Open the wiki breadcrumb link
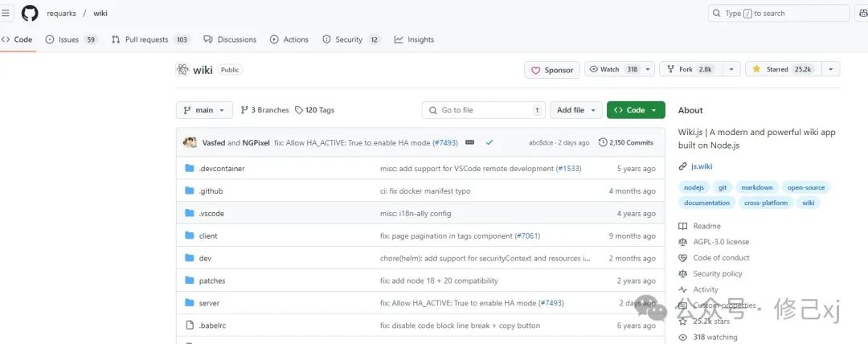This screenshot has height=344, width=868. pyautogui.click(x=100, y=14)
